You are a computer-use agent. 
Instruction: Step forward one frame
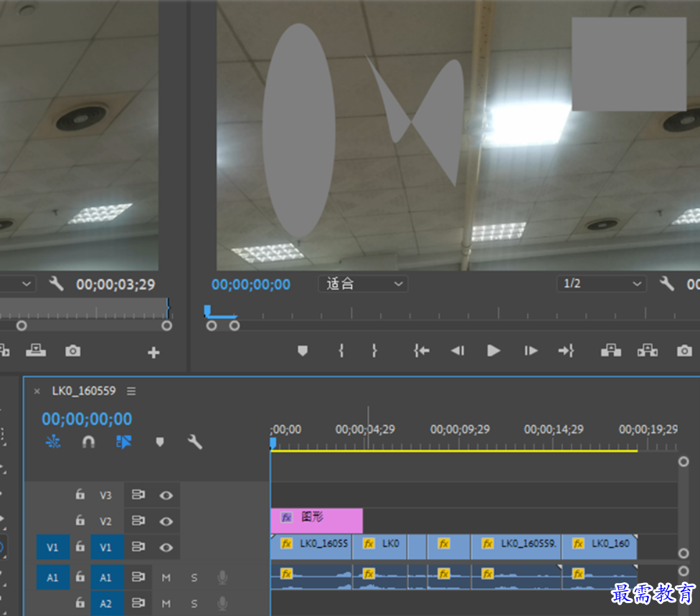pyautogui.click(x=530, y=351)
